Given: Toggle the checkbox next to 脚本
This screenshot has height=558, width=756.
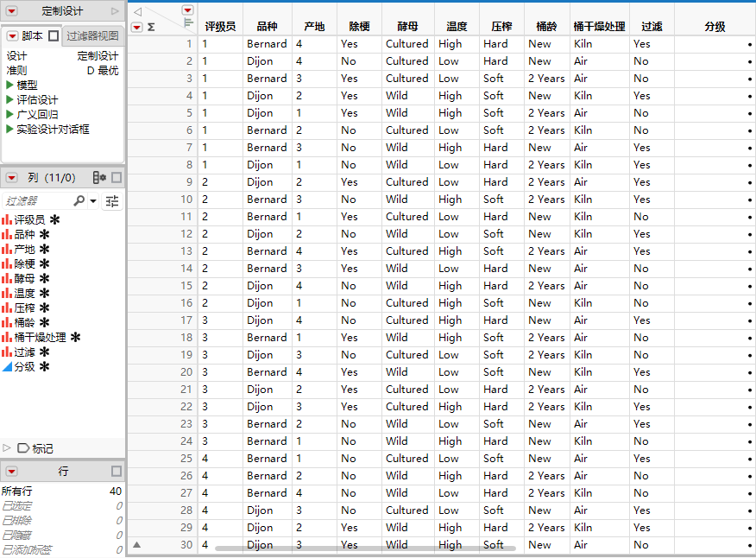Looking at the screenshot, I should (54, 35).
